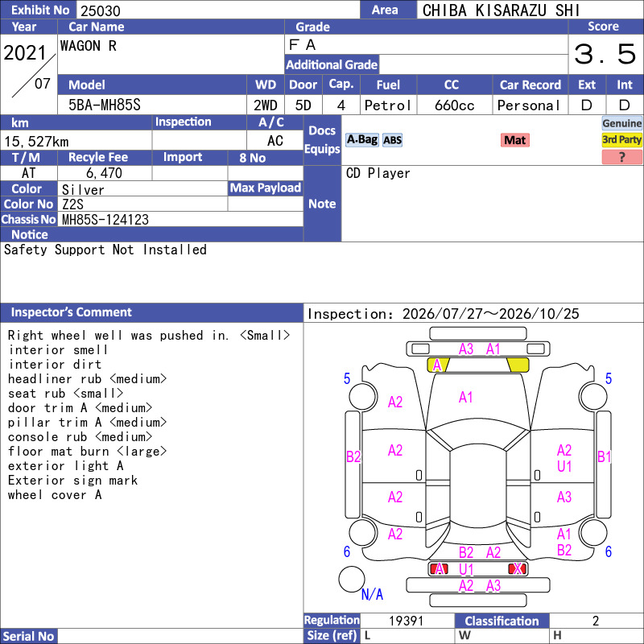644x644 pixels.
Task: Click the B2 mark on left side sill
Action: [x=353, y=456]
